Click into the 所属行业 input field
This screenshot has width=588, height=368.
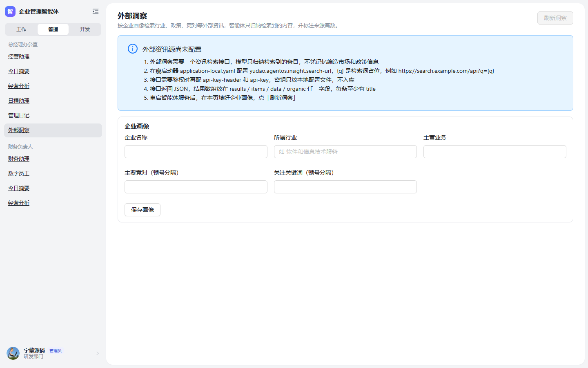[345, 152]
